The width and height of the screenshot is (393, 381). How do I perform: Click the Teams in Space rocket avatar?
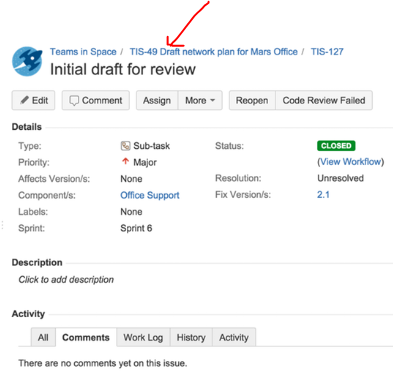tap(27, 61)
